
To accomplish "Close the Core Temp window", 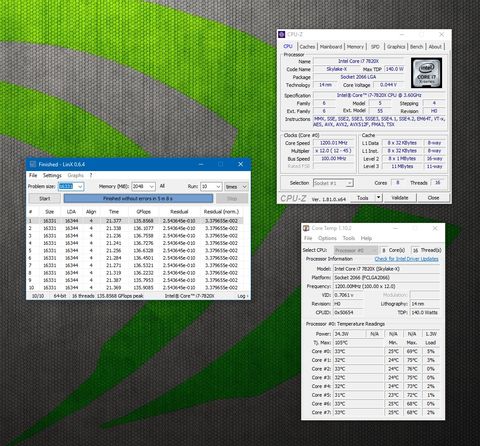I will coord(435,228).
